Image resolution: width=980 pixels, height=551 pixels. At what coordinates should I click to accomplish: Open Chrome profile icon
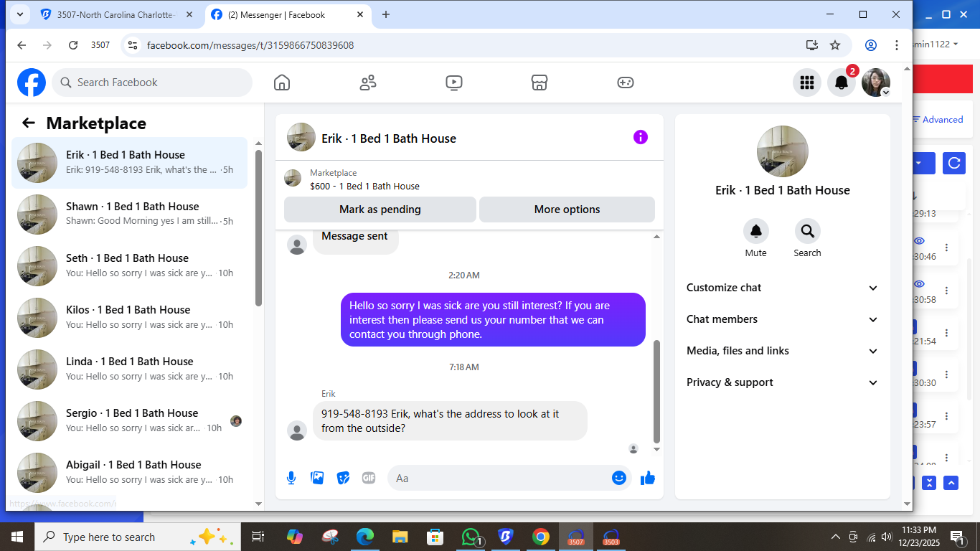871,45
